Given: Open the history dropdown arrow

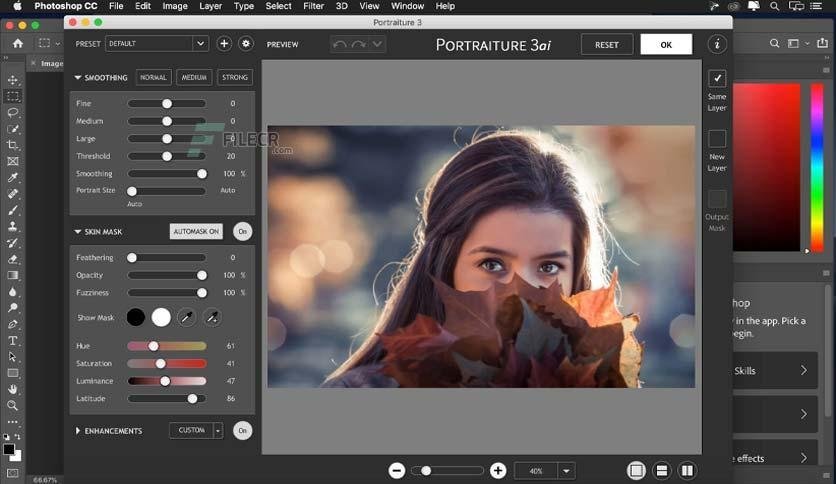Looking at the screenshot, I should [377, 44].
